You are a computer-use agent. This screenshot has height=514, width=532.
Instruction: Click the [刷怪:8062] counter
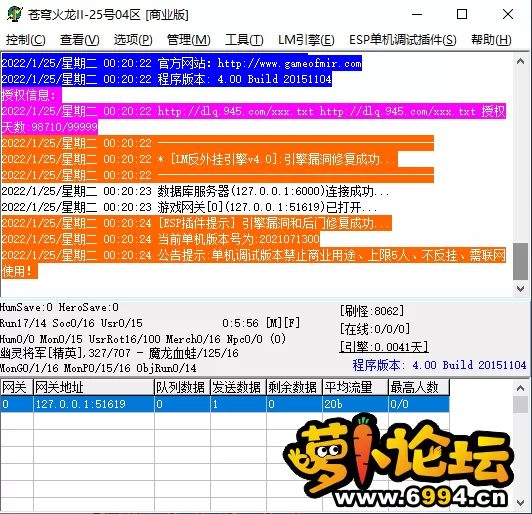372,311
